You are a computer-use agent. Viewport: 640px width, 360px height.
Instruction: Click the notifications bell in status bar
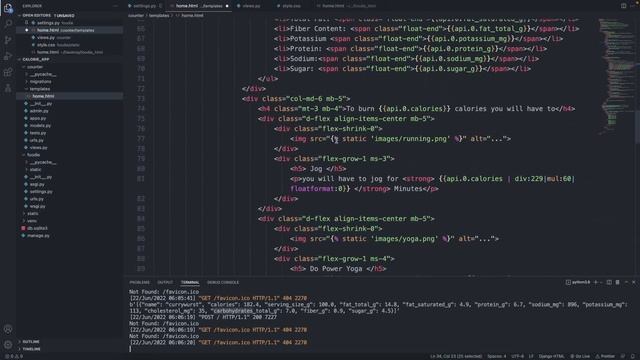[633, 356]
